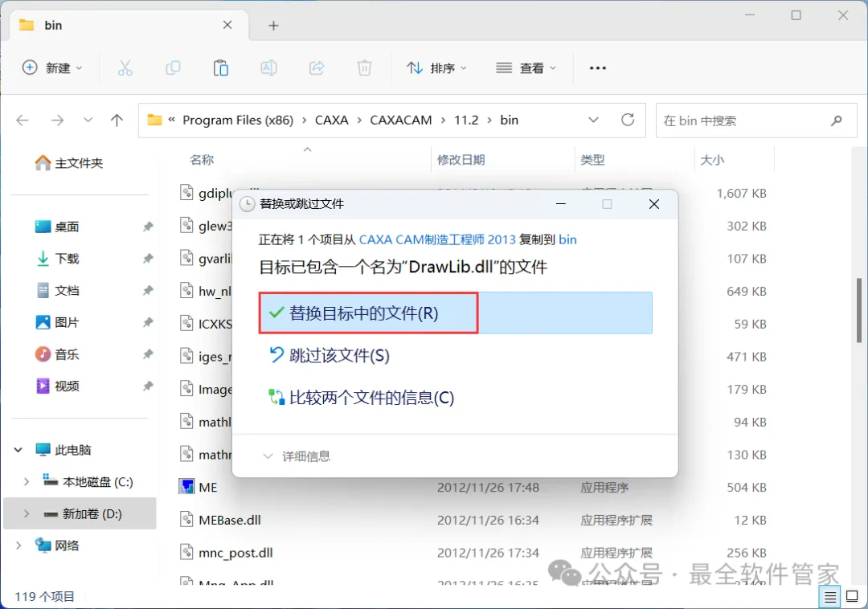Image resolution: width=868 pixels, height=609 pixels.
Task: Open the three-dot more options menu
Action: coord(598,68)
